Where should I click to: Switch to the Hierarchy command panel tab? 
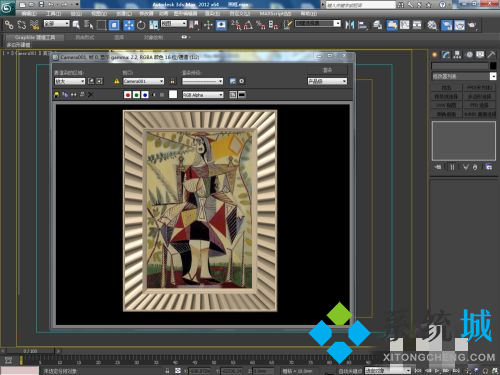tap(457, 55)
